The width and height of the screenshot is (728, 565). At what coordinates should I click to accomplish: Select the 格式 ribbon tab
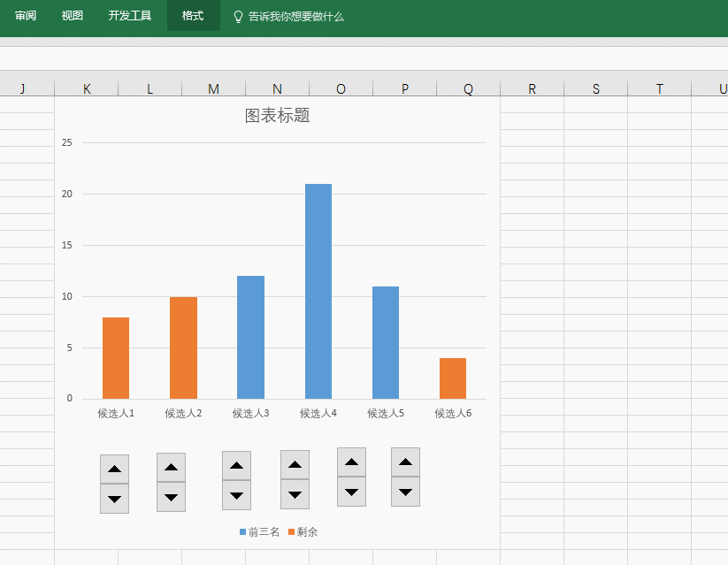click(x=193, y=15)
